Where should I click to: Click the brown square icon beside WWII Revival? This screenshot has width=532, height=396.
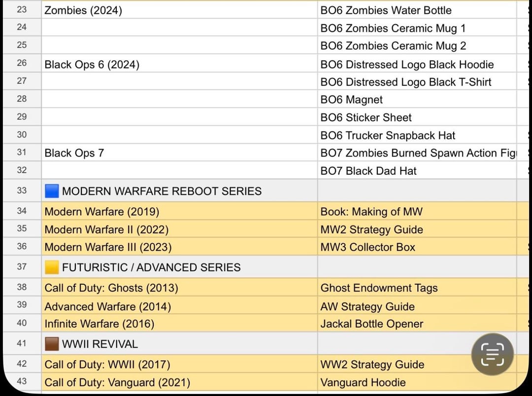pos(52,344)
